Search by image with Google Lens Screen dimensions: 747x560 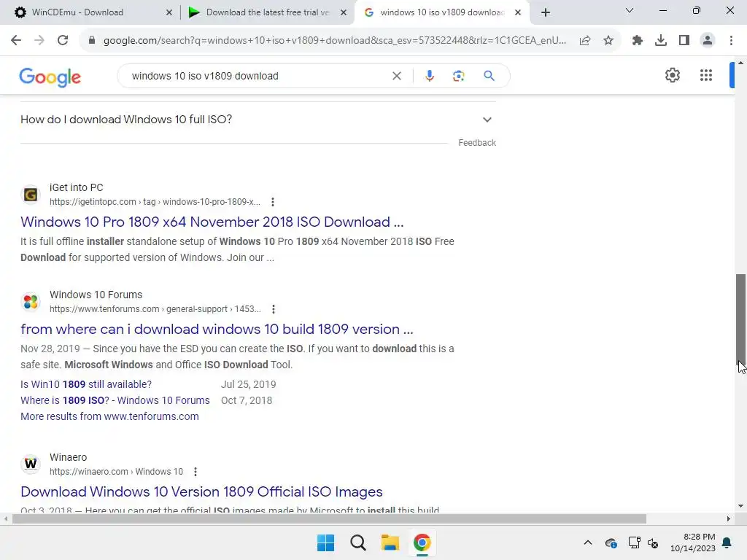click(458, 76)
